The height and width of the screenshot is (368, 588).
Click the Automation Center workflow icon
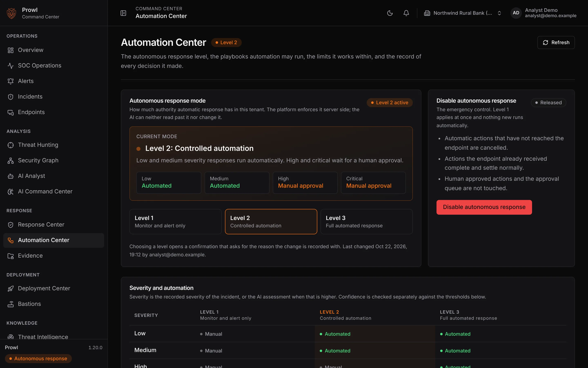[10, 240]
